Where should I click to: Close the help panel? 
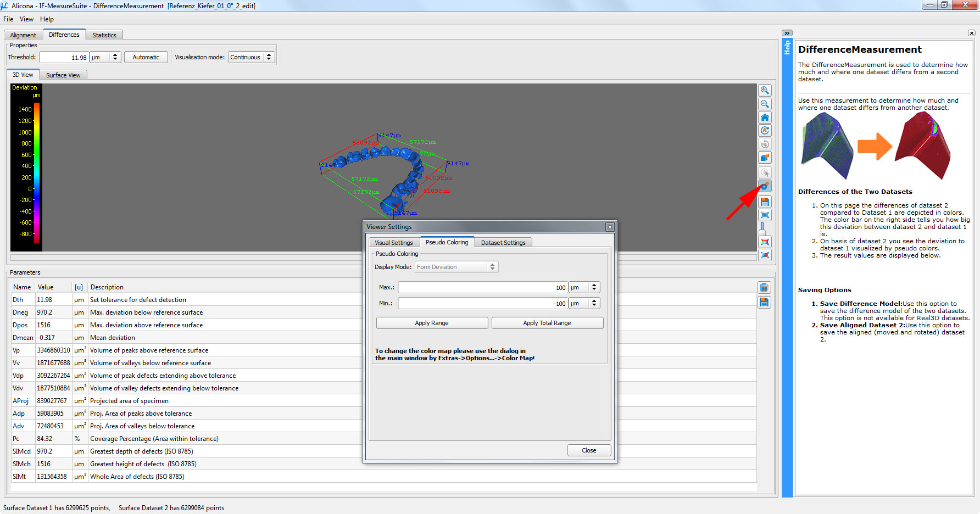[x=971, y=33]
